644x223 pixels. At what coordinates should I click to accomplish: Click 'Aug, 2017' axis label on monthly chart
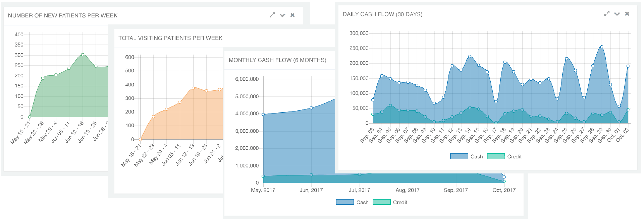408,190
